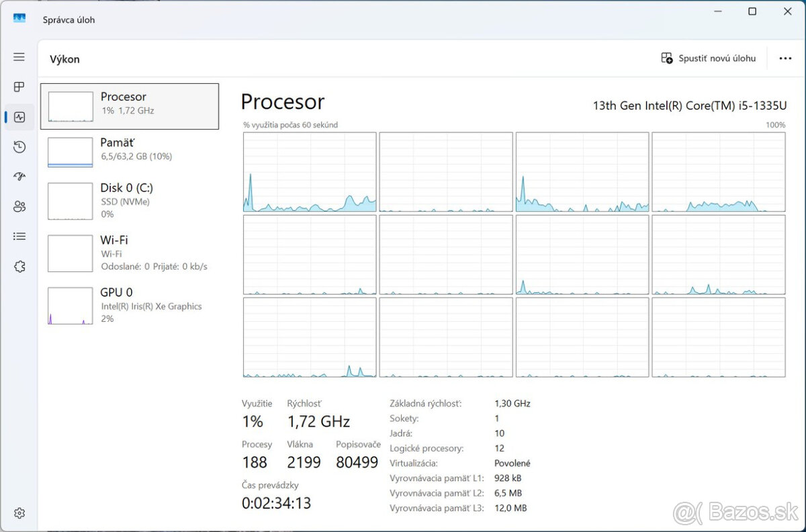Open the three-dots more options menu
Viewport: 806px width, 532px height.
(x=785, y=58)
